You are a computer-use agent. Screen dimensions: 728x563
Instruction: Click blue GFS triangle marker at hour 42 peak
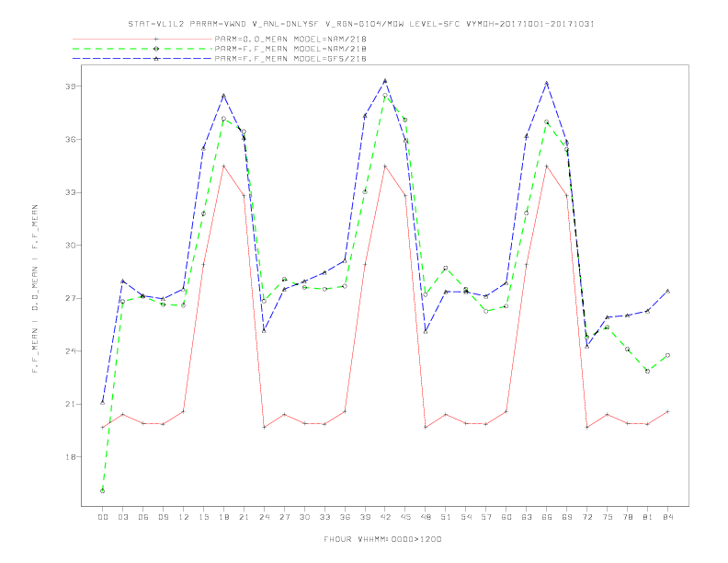(385, 81)
